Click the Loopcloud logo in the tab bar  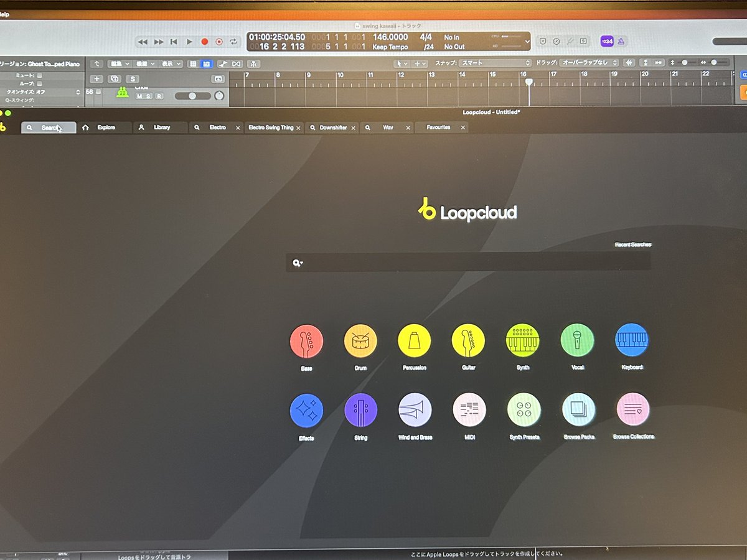pos(3,127)
